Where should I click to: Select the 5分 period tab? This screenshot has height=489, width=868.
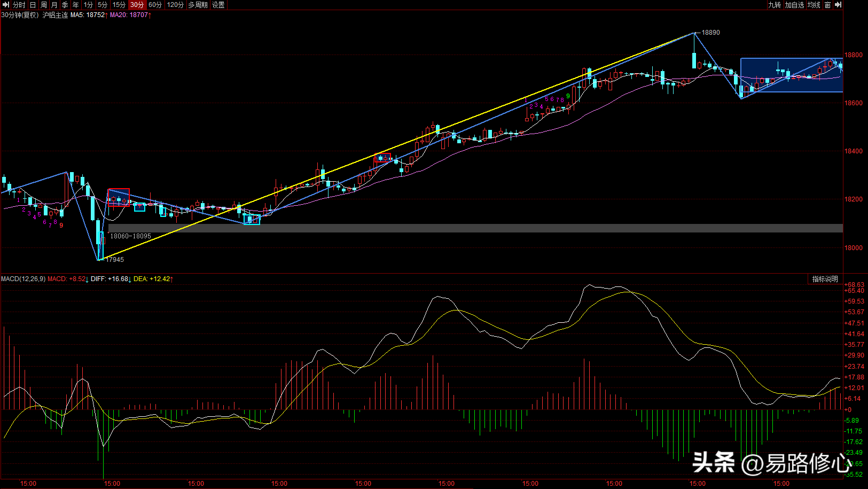[x=103, y=5]
